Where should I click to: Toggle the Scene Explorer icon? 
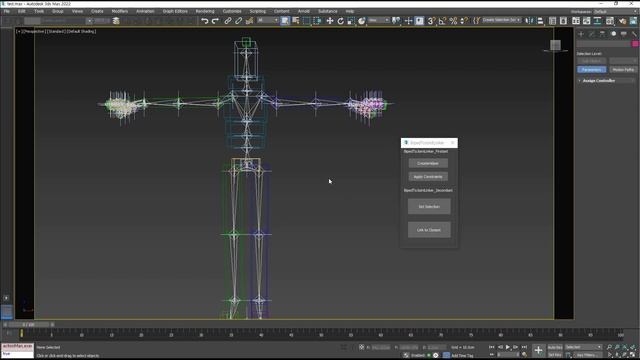552,21
